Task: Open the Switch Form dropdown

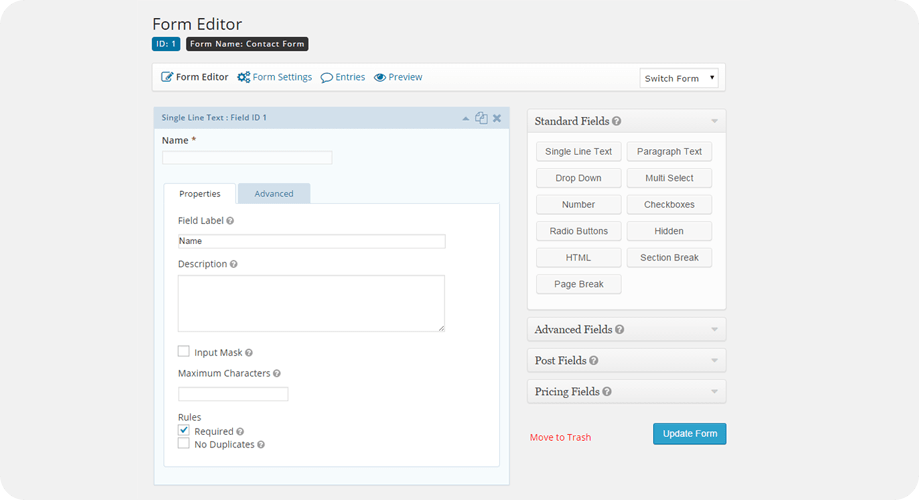Action: (679, 78)
